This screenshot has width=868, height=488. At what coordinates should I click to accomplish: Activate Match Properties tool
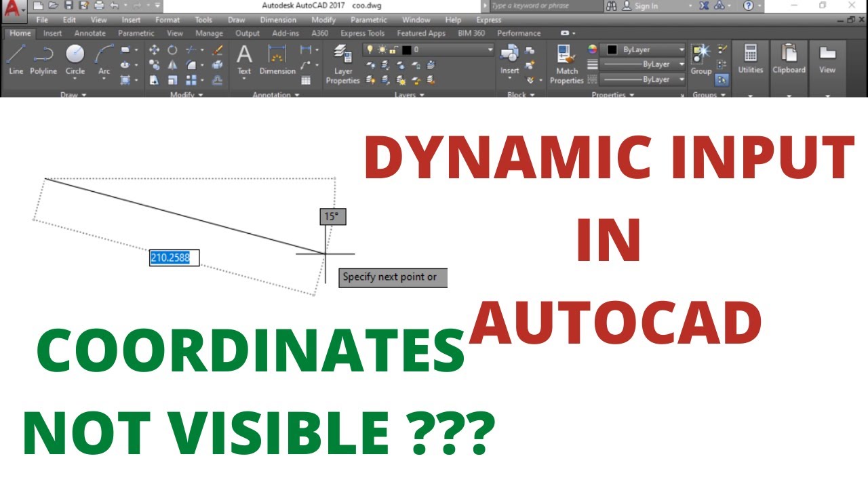click(x=567, y=65)
